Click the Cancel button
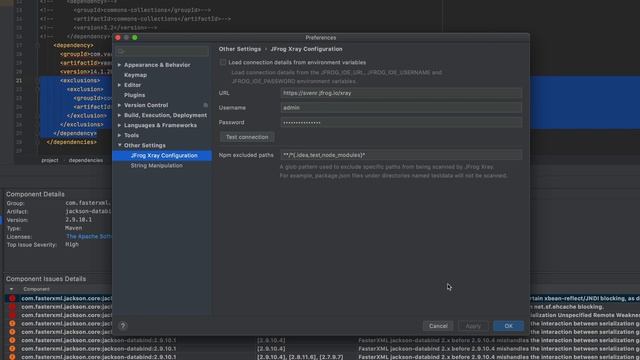640x360 pixels. tap(438, 326)
